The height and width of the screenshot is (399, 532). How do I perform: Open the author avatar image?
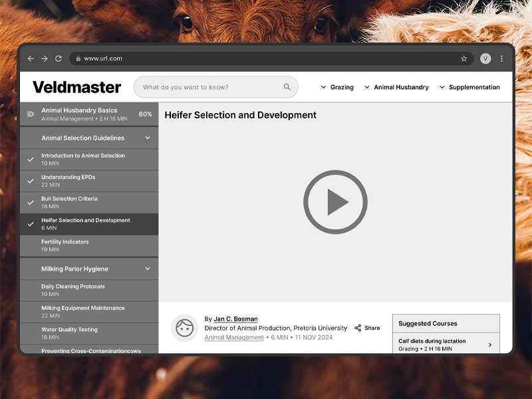pyautogui.click(x=185, y=328)
